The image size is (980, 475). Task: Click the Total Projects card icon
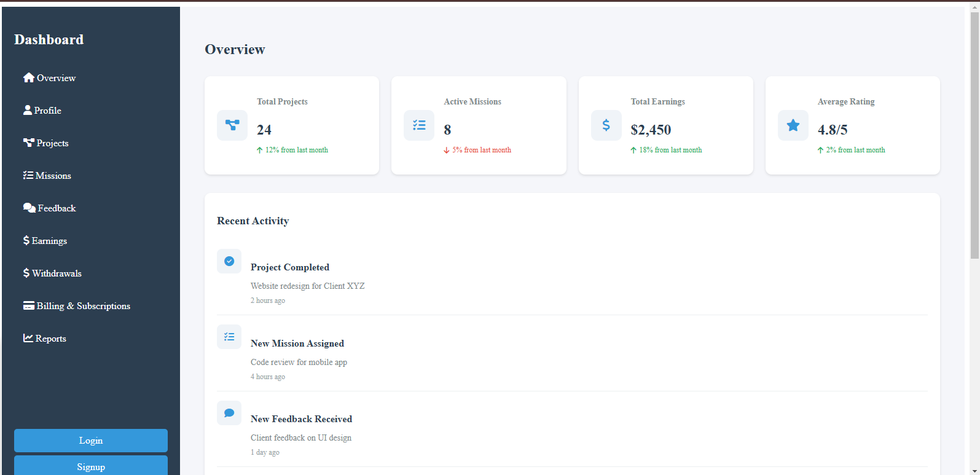(232, 125)
